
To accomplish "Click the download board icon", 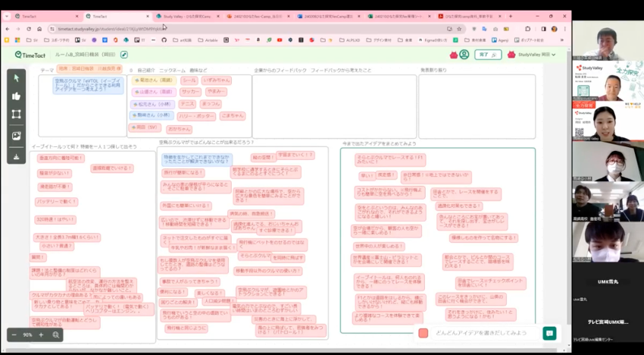I will click(16, 156).
